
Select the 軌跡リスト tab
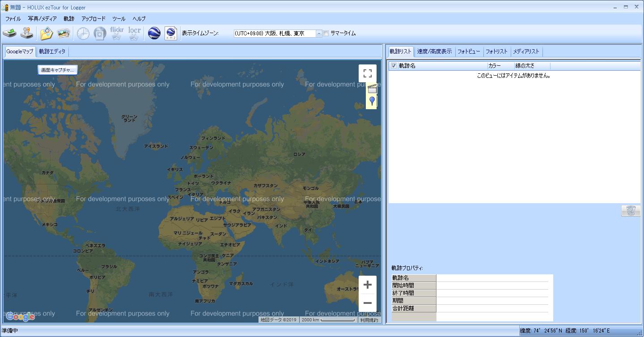coord(401,51)
